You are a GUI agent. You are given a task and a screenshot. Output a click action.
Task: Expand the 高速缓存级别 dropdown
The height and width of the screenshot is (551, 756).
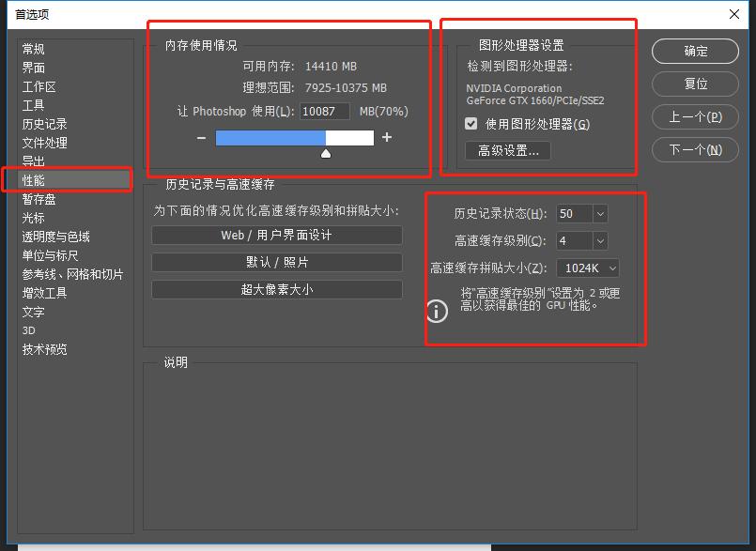tap(580, 240)
